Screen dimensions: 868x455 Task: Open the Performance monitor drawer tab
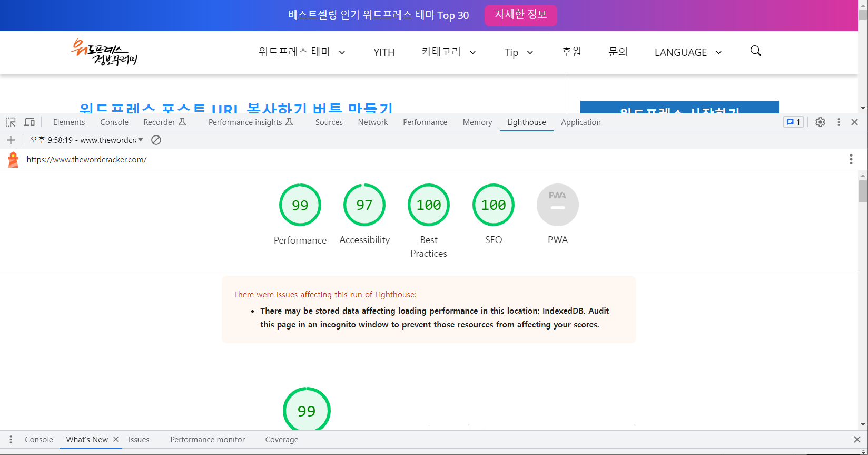[x=208, y=440]
